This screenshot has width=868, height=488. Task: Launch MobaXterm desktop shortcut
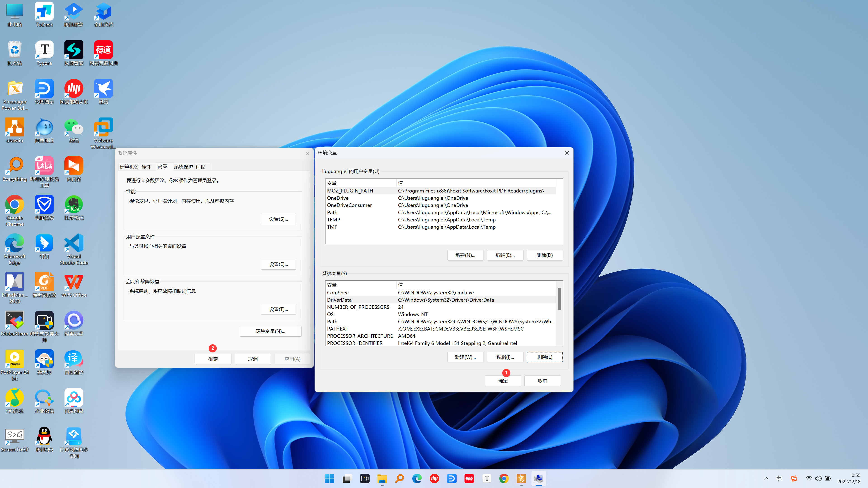point(14,324)
